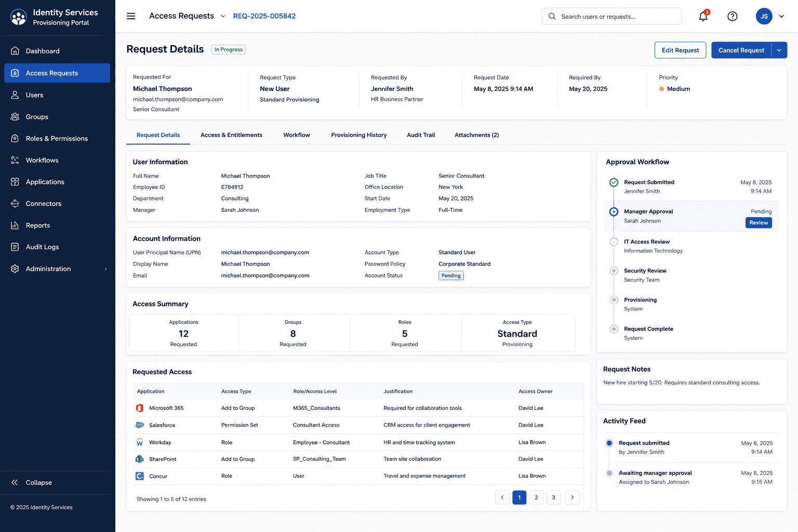The image size is (798, 532).
Task: Click the JS user avatar
Action: coord(764,16)
